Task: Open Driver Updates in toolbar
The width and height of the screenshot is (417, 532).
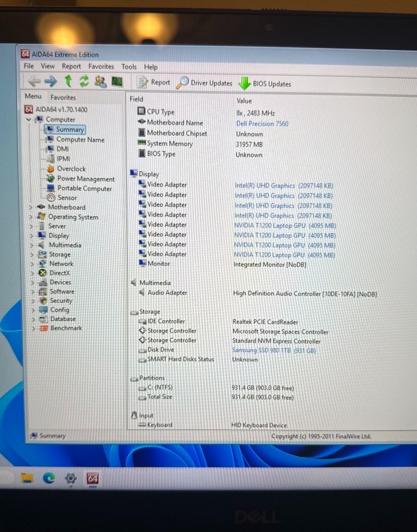Action: coord(204,83)
